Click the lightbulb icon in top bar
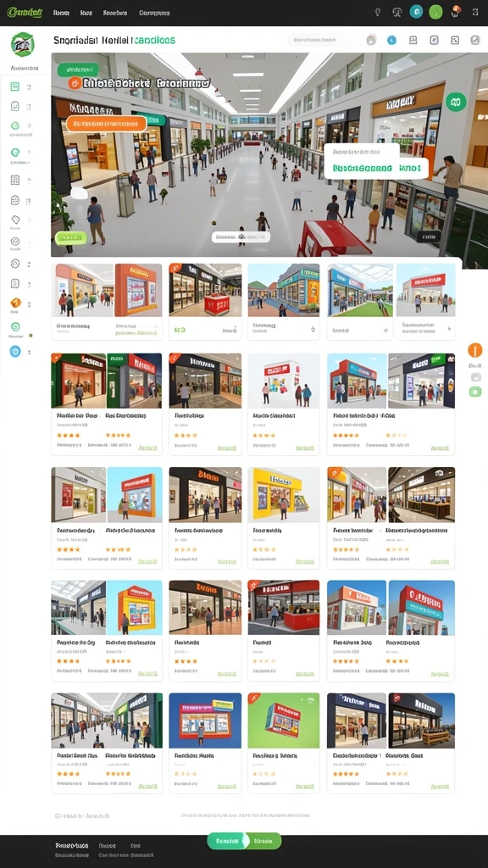 tap(378, 12)
